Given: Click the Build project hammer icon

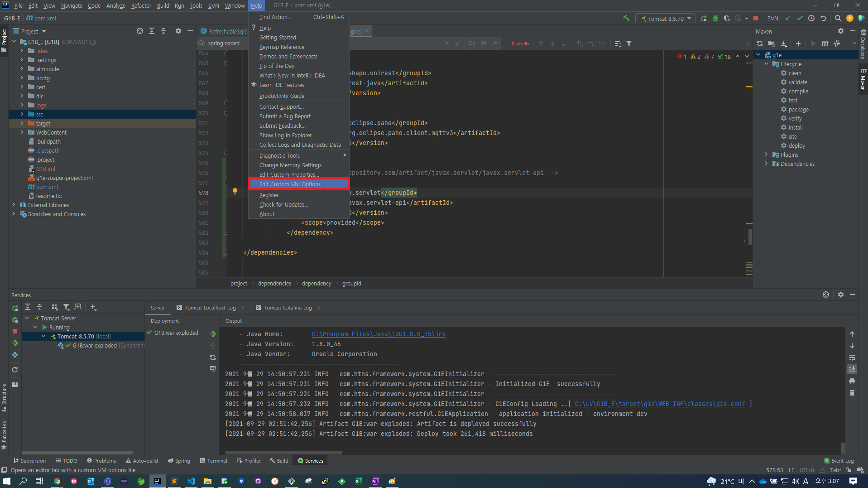Looking at the screenshot, I should click(626, 18).
